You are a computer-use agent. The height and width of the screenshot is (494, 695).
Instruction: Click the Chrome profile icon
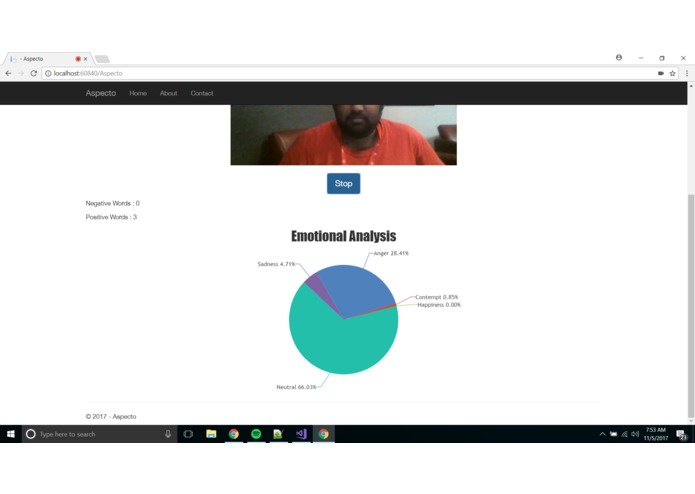tap(619, 58)
